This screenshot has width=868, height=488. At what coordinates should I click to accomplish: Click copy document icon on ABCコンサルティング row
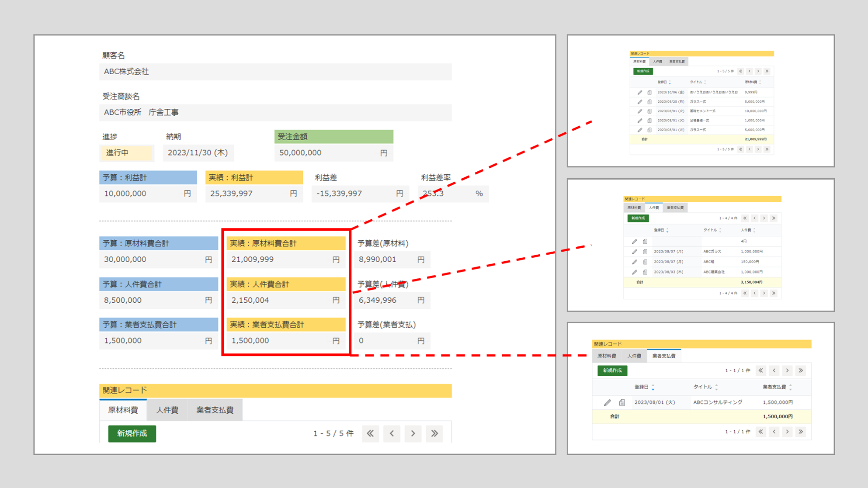[622, 402]
